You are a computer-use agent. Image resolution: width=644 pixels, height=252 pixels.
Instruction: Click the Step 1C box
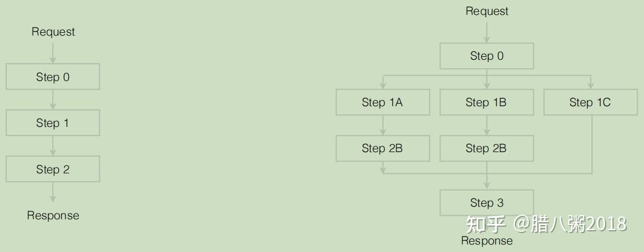[x=590, y=102]
